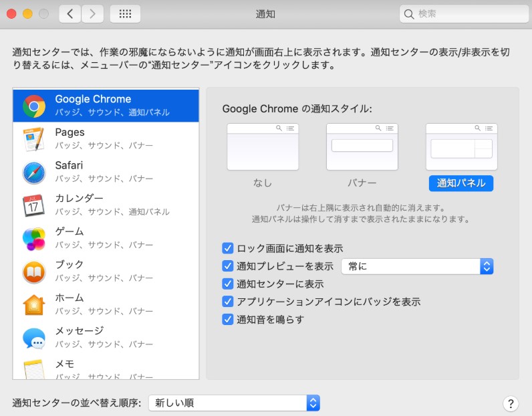The width and height of the screenshot is (532, 416).
Task: Open the 新しい順 sort order dropdown
Action: pyautogui.click(x=234, y=403)
